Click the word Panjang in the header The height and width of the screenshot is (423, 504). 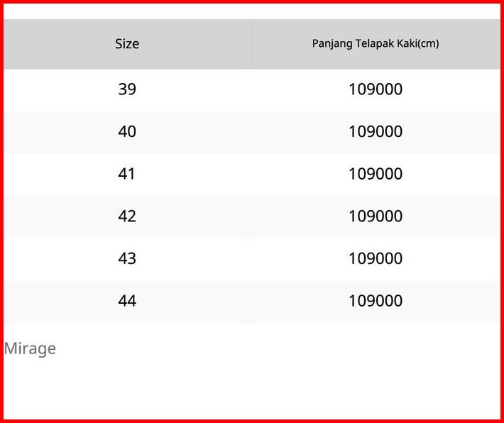332,44
